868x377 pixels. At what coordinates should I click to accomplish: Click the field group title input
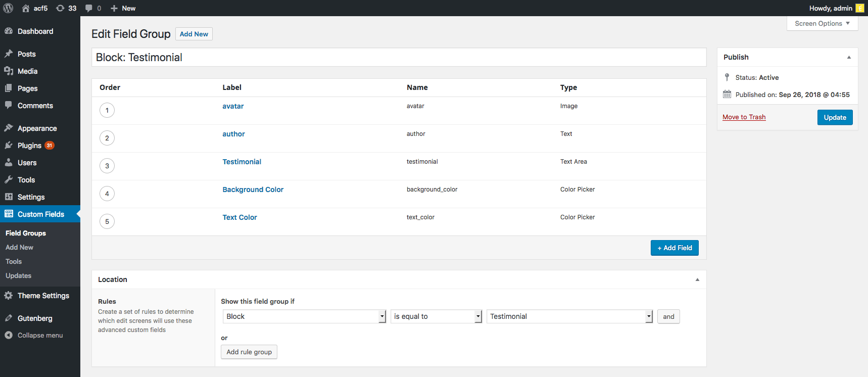[399, 58]
